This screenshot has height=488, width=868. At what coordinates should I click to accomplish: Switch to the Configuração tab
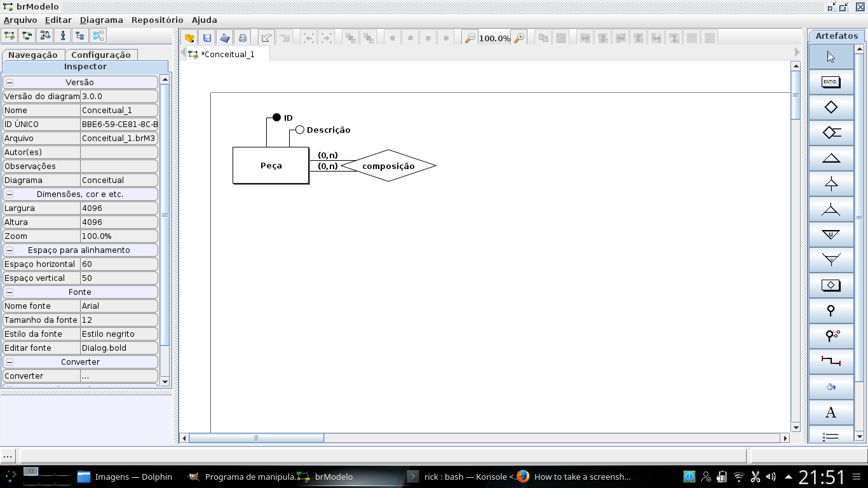(x=100, y=55)
